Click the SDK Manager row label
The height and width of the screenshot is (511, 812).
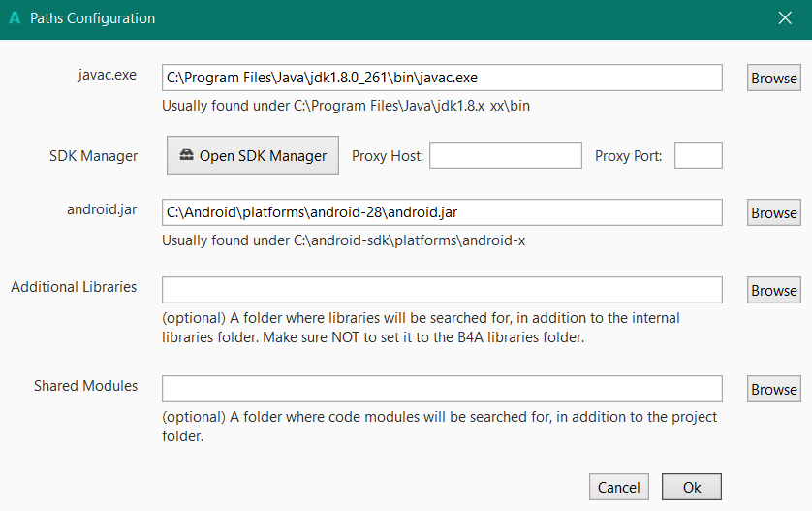[x=93, y=155]
